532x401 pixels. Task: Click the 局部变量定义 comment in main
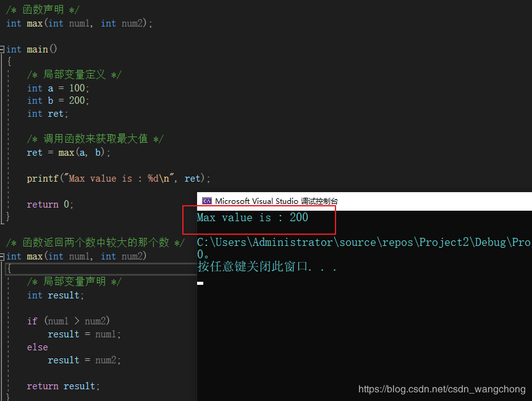tap(74, 75)
